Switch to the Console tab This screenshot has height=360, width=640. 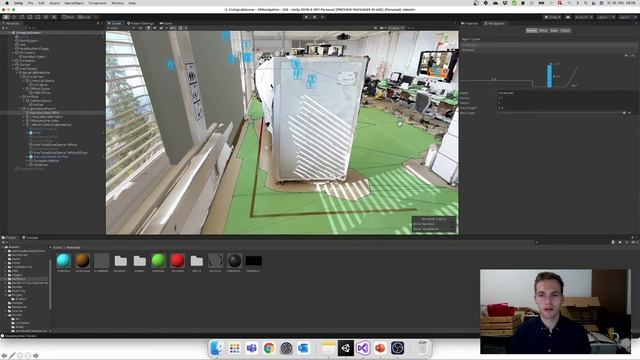click(x=30, y=237)
